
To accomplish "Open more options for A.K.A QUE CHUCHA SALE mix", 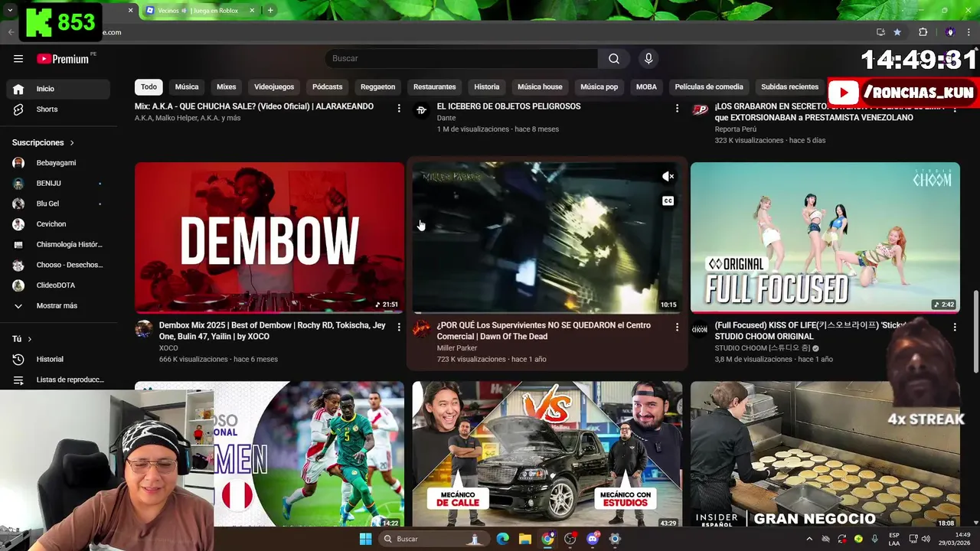I will point(399,109).
